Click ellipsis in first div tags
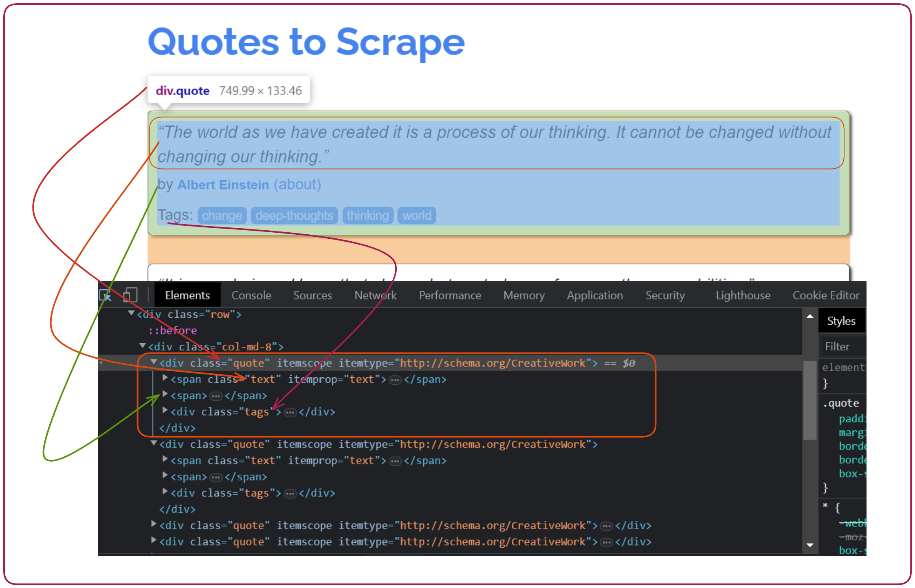The width and height of the screenshot is (915, 588). [290, 413]
